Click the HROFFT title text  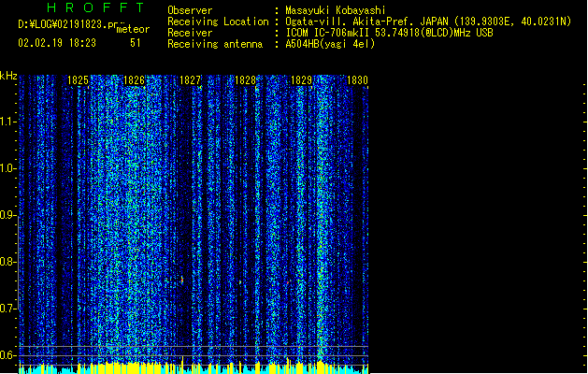pyautogui.click(x=95, y=7)
